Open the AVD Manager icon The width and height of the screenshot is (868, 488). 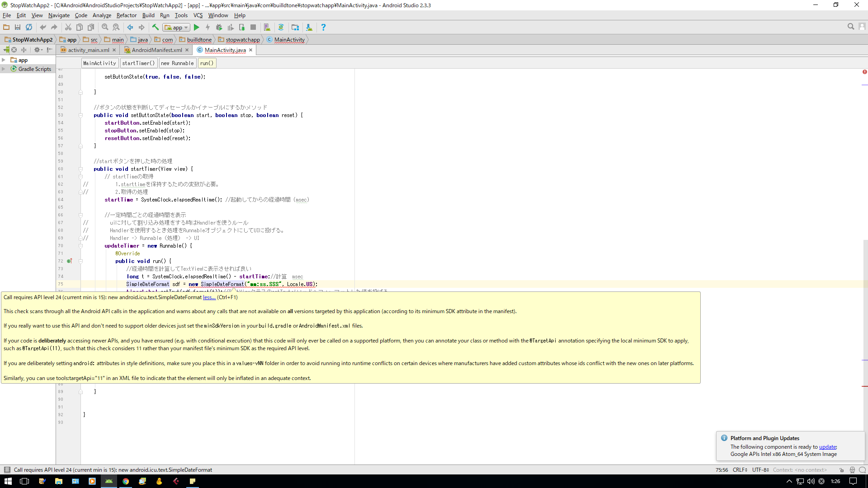coord(267,28)
